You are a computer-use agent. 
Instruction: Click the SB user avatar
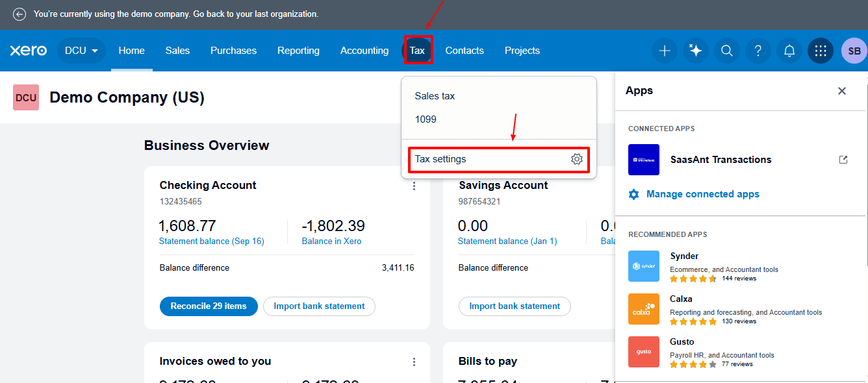(854, 51)
